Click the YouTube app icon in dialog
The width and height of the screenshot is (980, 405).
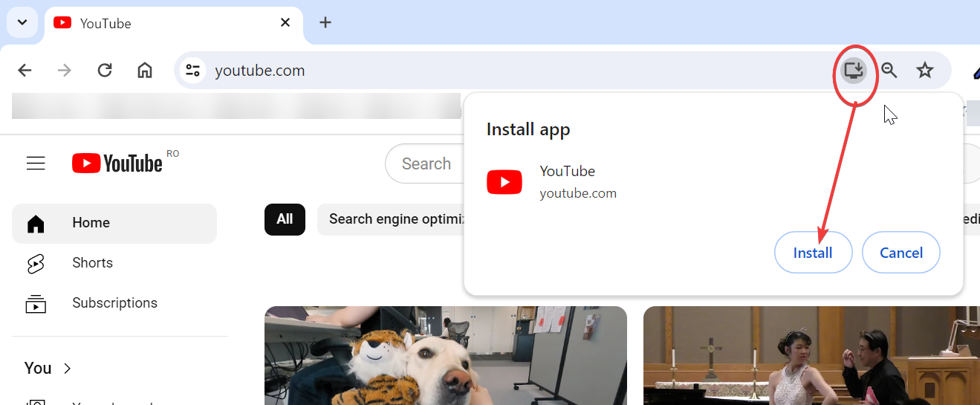(x=504, y=181)
